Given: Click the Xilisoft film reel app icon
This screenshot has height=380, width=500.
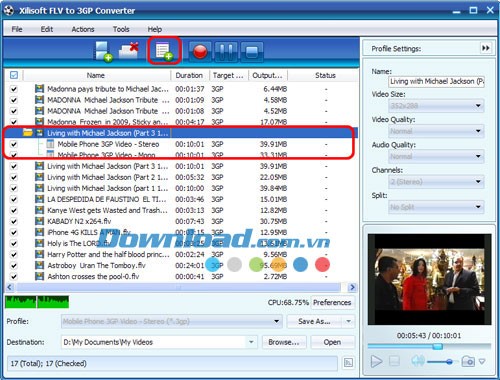Looking at the screenshot, I should click(9, 10).
